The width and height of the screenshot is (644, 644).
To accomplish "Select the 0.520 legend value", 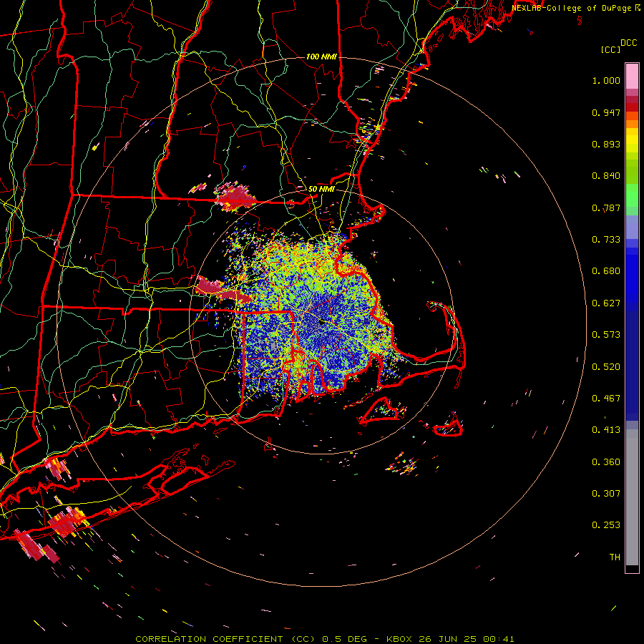I will point(606,367).
